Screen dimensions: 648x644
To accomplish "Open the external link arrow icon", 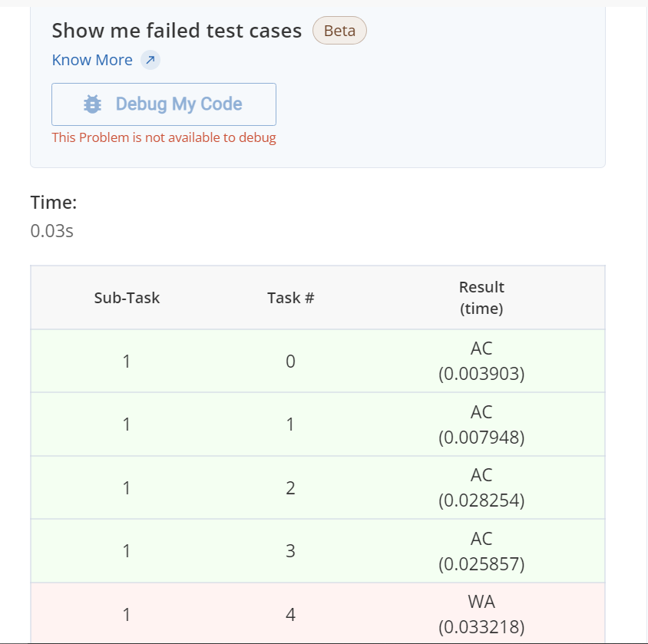I will tap(150, 60).
